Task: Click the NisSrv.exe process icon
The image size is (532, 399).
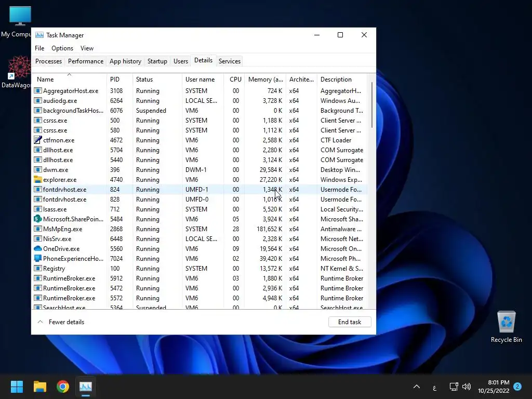Action: [x=37, y=238]
